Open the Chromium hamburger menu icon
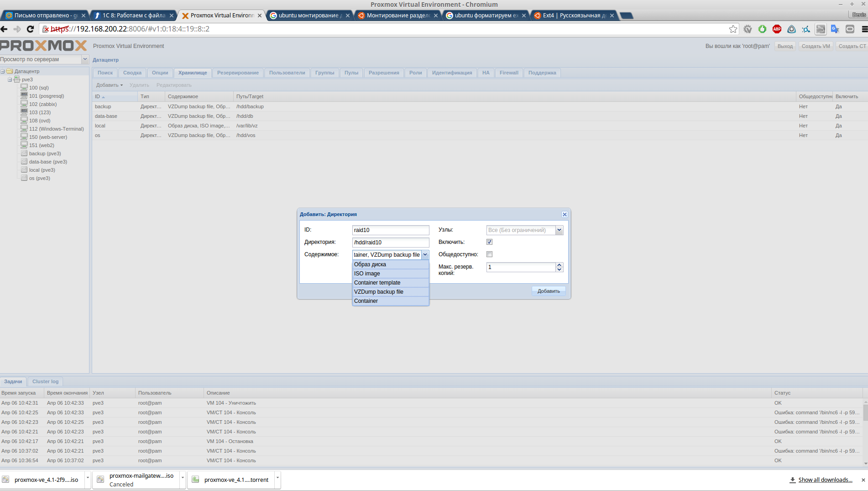 coord(864,29)
